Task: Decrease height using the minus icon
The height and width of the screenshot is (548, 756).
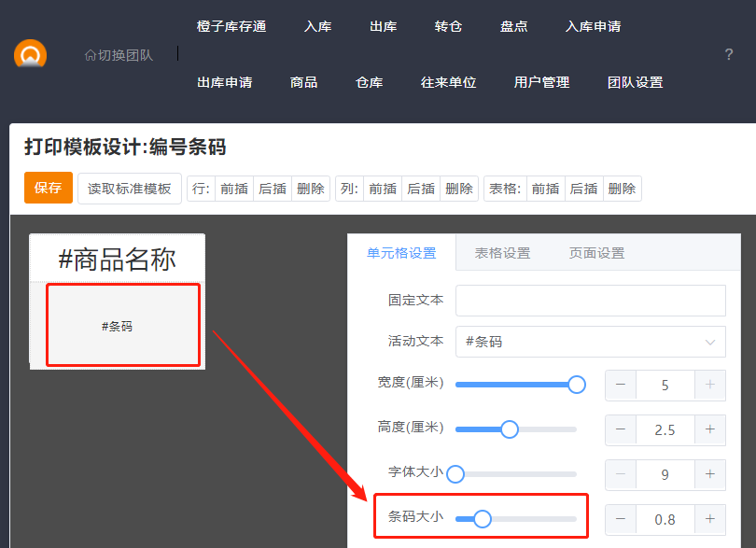Action: [621, 429]
